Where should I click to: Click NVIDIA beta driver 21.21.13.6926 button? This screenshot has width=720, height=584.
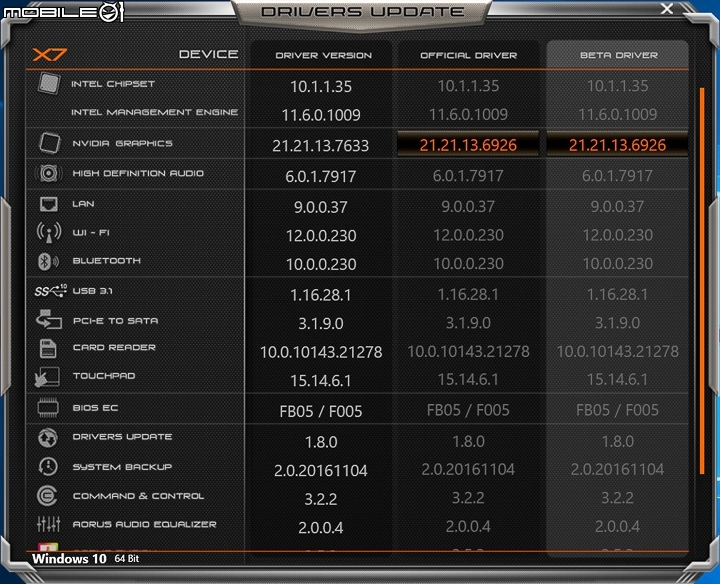(x=617, y=145)
